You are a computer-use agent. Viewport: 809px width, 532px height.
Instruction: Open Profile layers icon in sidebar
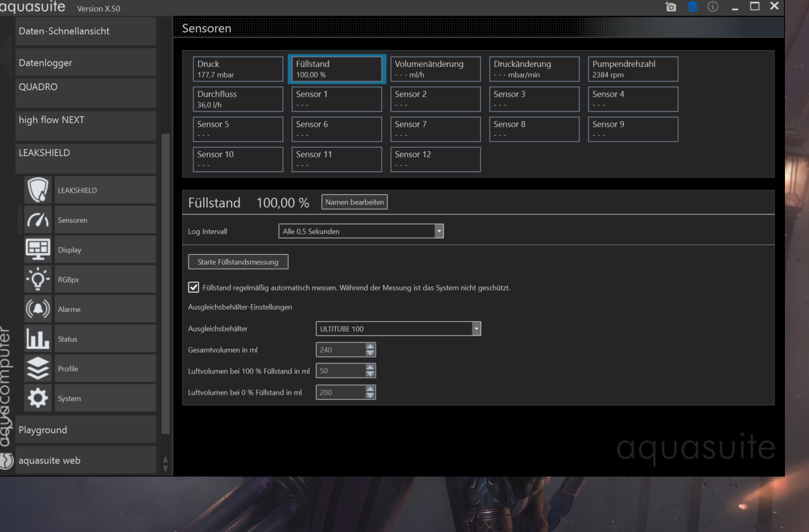pyautogui.click(x=37, y=369)
